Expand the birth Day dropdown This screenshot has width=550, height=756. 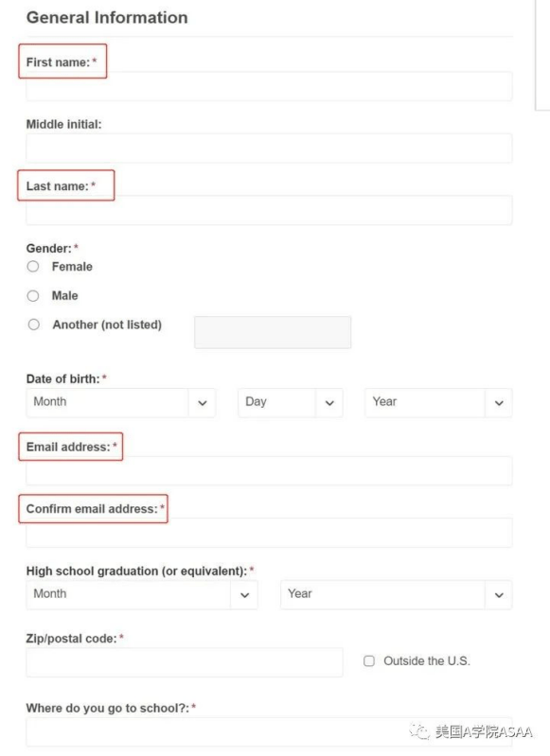coord(290,402)
